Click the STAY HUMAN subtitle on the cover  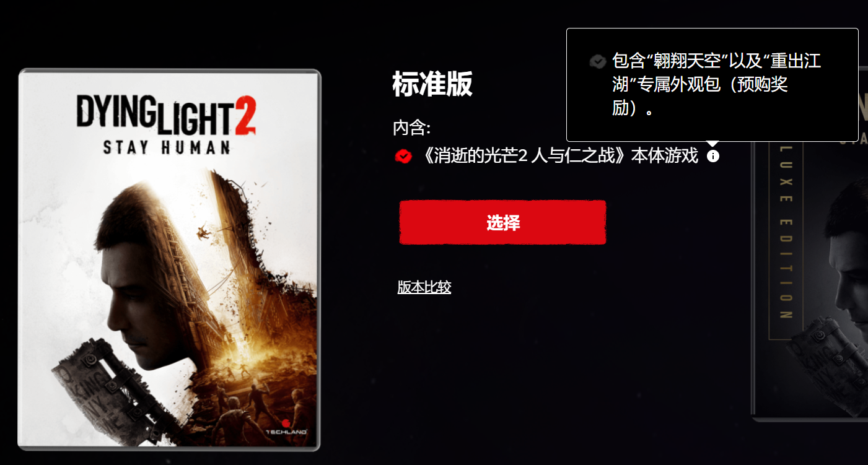166,147
